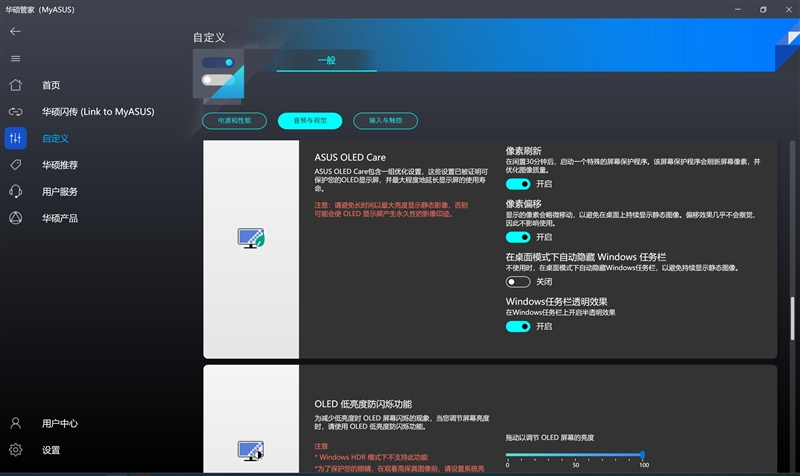Click the Windows任务栏透明效果 heading
This screenshot has height=476, width=800.
[x=556, y=302]
